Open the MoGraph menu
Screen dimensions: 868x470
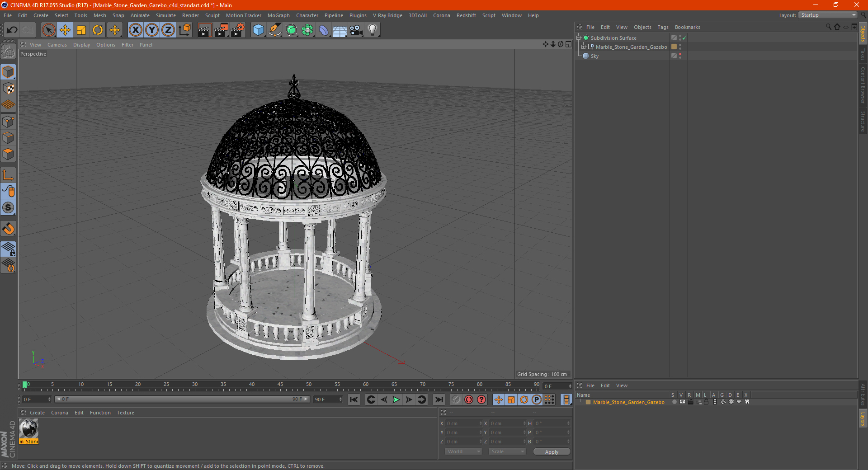point(278,15)
